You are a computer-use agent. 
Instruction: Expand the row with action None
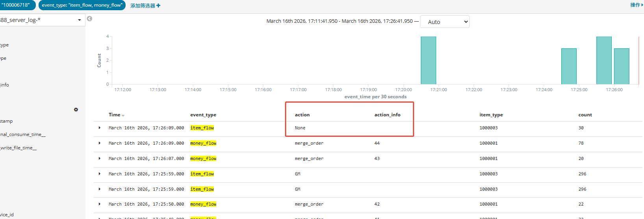[100, 128]
